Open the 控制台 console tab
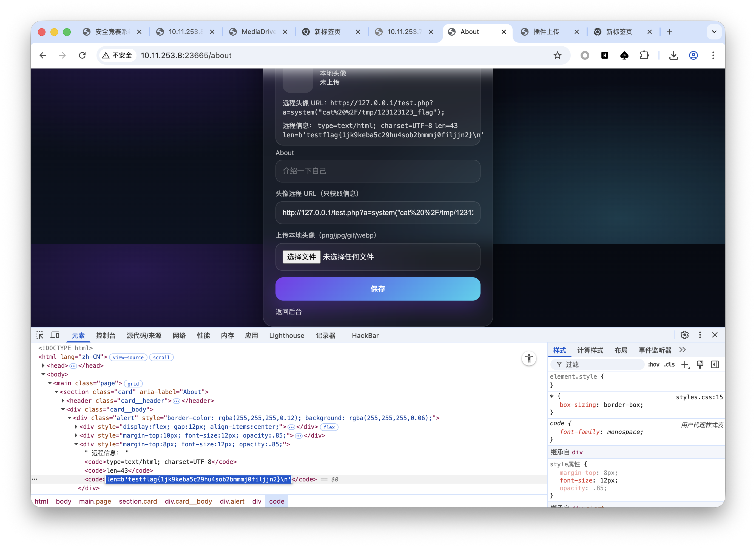Viewport: 756px width, 548px height. pyautogui.click(x=105, y=336)
